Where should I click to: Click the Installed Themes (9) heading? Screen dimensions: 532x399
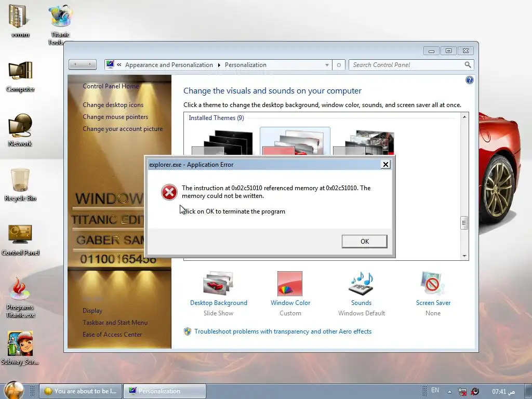[x=217, y=118]
